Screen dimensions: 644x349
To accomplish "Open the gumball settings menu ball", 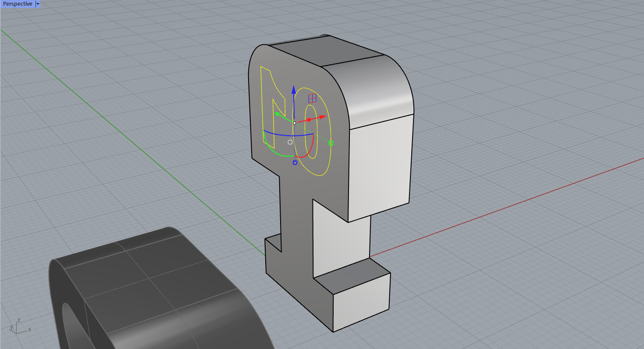I will (x=290, y=142).
